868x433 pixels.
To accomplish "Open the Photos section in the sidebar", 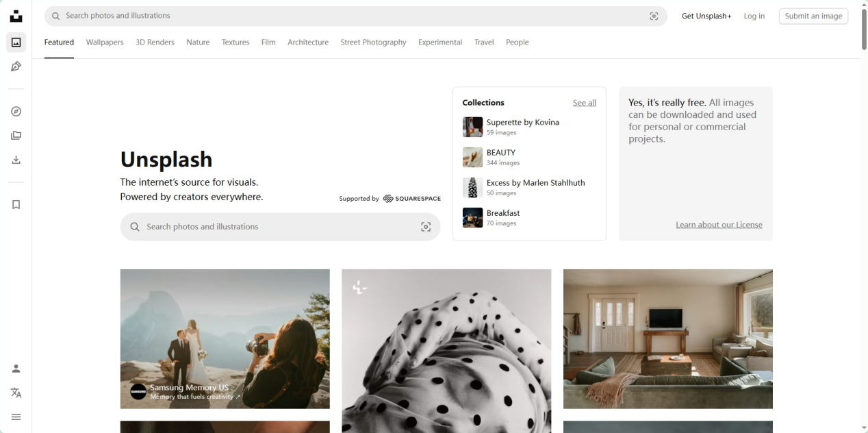I will pos(16,42).
